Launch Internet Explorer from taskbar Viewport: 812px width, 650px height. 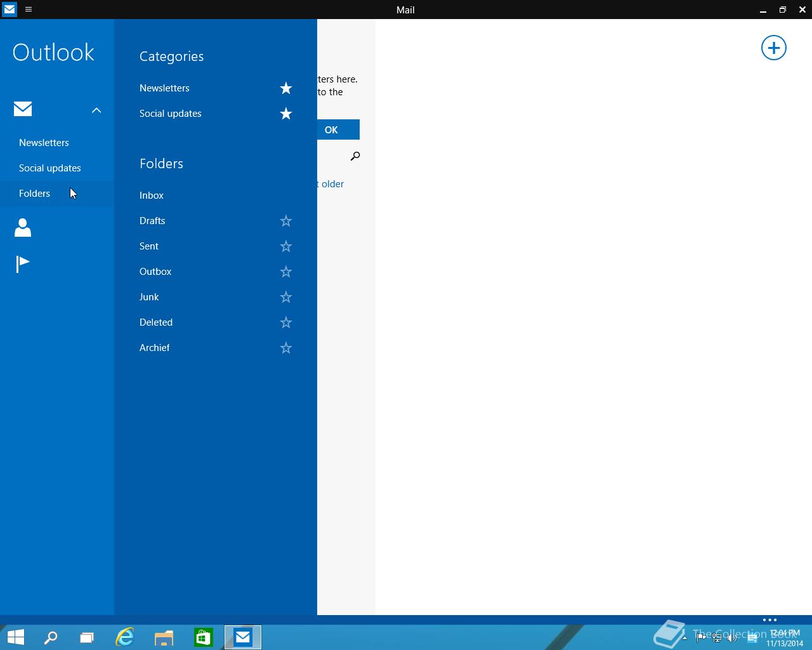(x=125, y=637)
